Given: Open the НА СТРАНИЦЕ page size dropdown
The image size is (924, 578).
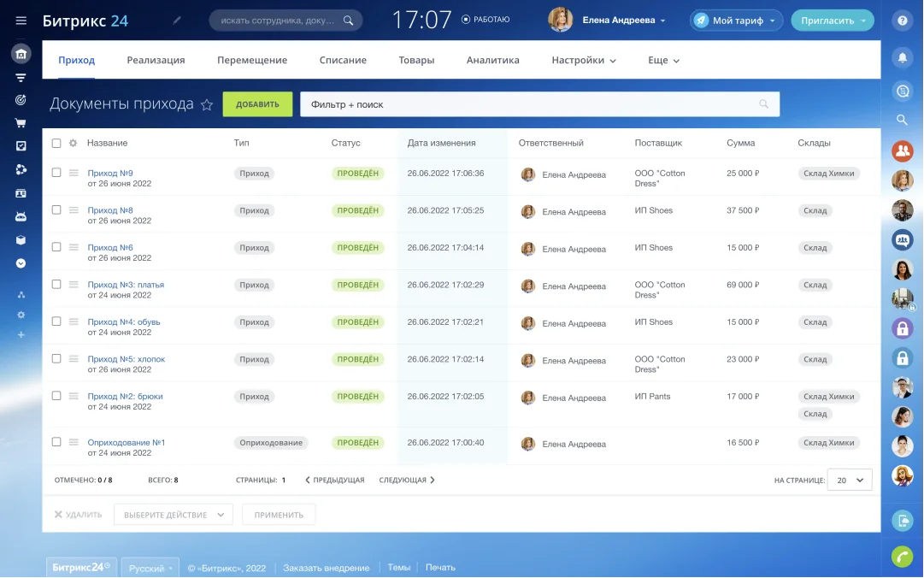Looking at the screenshot, I should click(x=849, y=480).
